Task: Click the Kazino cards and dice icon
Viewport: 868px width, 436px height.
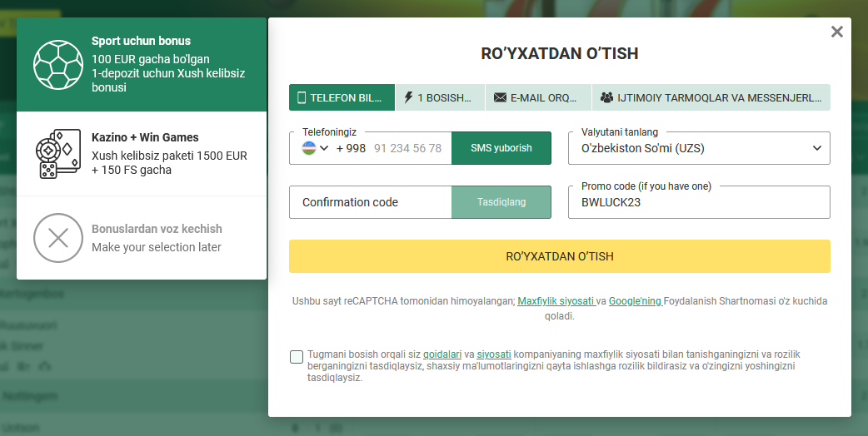Action: click(x=58, y=154)
